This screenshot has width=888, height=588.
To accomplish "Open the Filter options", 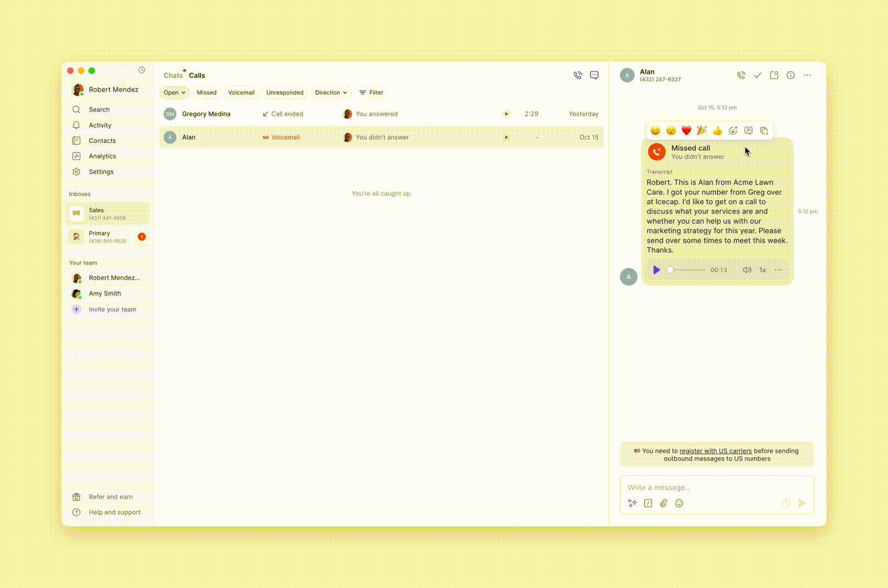I will (x=371, y=93).
